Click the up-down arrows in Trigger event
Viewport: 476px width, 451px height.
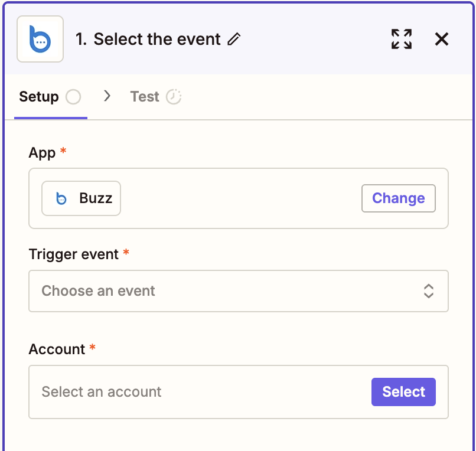tap(429, 291)
